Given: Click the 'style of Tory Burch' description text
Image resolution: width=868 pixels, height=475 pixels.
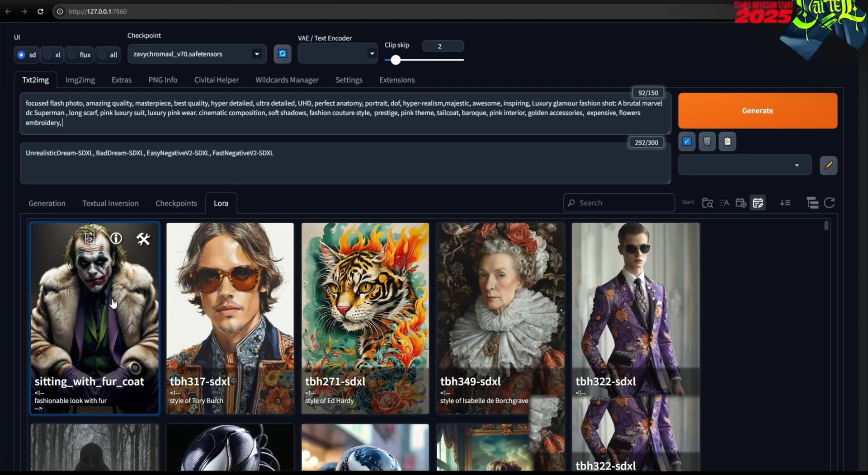Looking at the screenshot, I should click(197, 401).
